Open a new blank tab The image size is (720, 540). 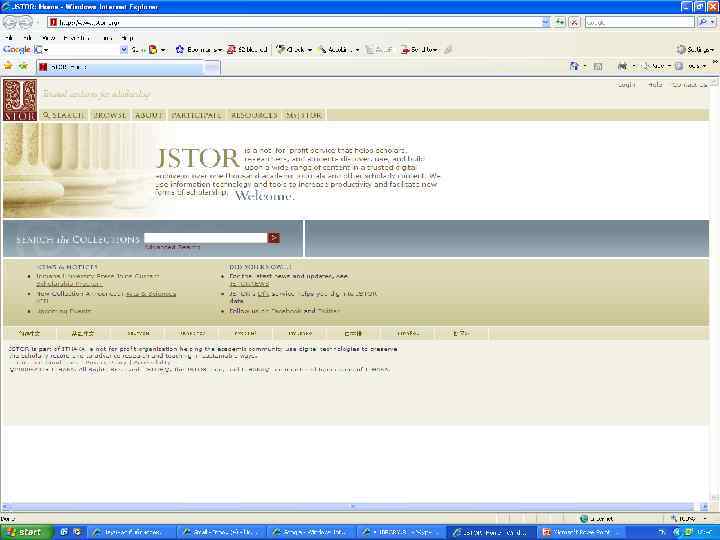(x=212, y=67)
